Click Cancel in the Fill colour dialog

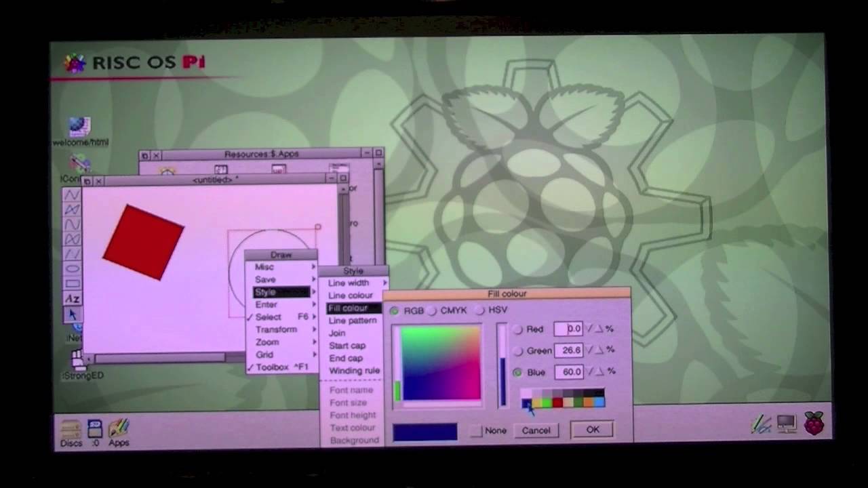pos(536,430)
